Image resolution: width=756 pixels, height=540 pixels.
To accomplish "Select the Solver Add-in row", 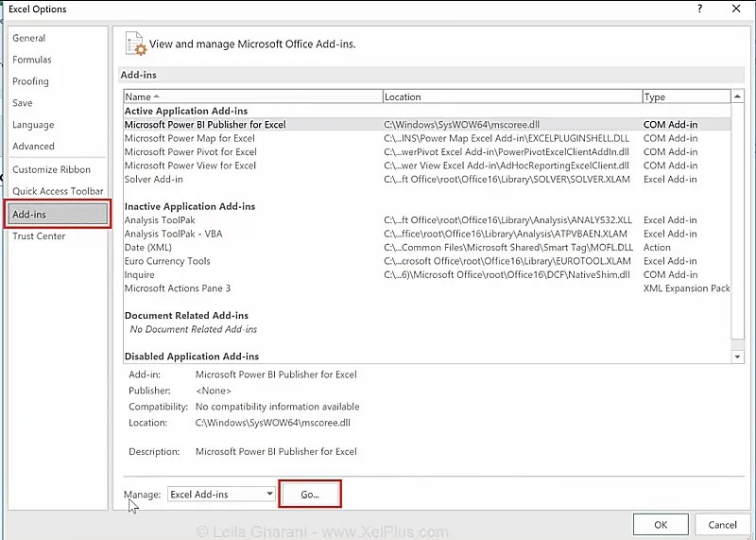I will (x=427, y=179).
